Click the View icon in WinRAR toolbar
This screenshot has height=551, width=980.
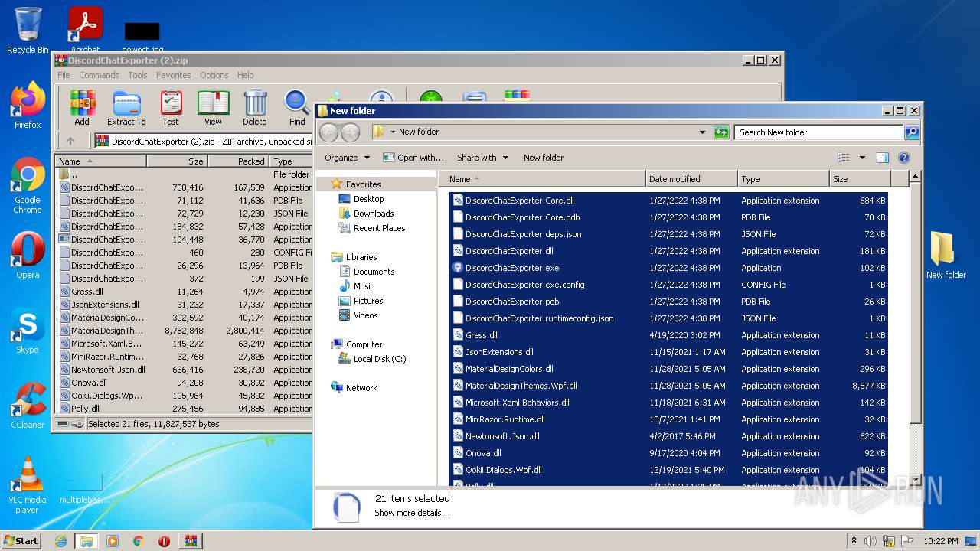[213, 108]
